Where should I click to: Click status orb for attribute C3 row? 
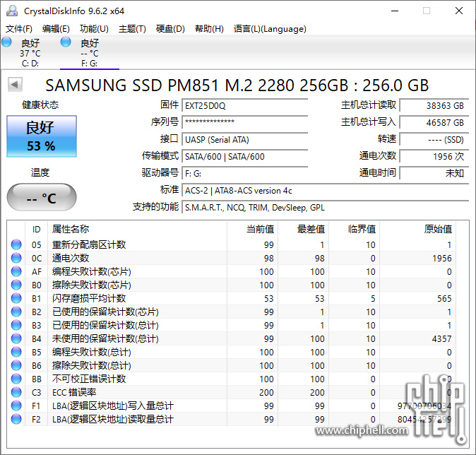tap(16, 392)
